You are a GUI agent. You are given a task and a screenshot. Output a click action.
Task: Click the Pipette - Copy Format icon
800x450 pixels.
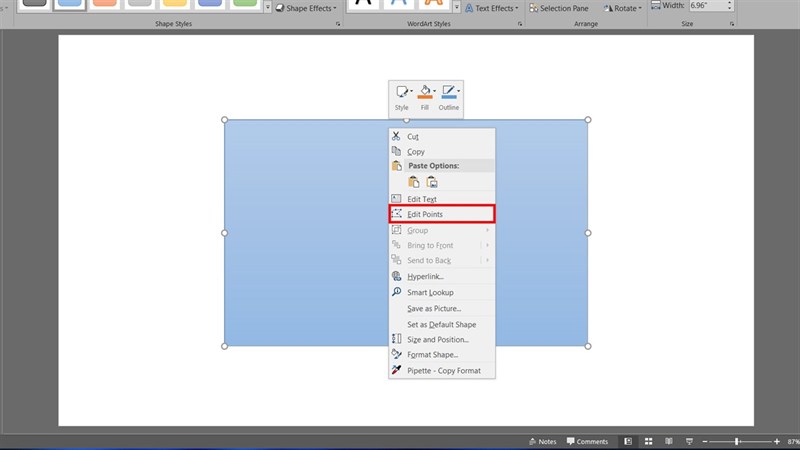397,370
